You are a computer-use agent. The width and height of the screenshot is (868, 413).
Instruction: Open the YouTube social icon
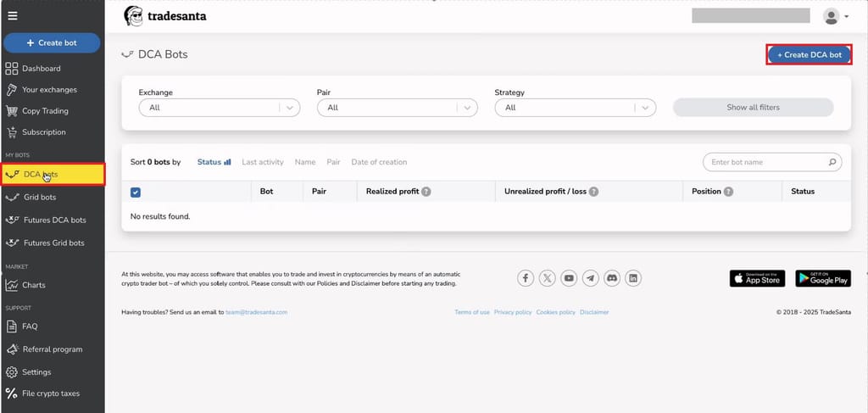pyautogui.click(x=569, y=278)
